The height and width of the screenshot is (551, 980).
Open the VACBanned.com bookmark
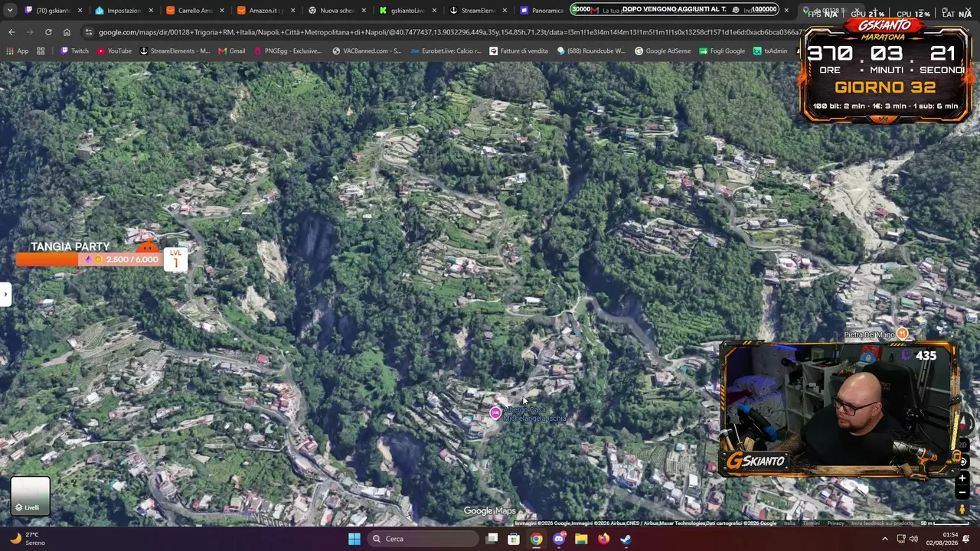coord(366,51)
